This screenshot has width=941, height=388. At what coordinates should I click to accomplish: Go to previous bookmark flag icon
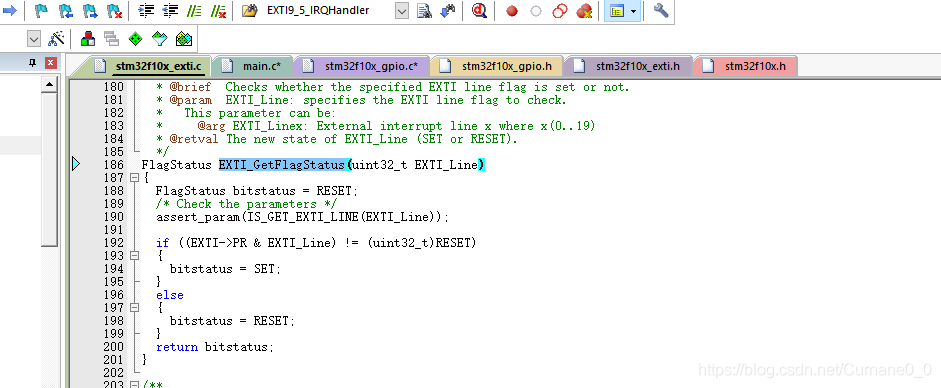tap(65, 10)
